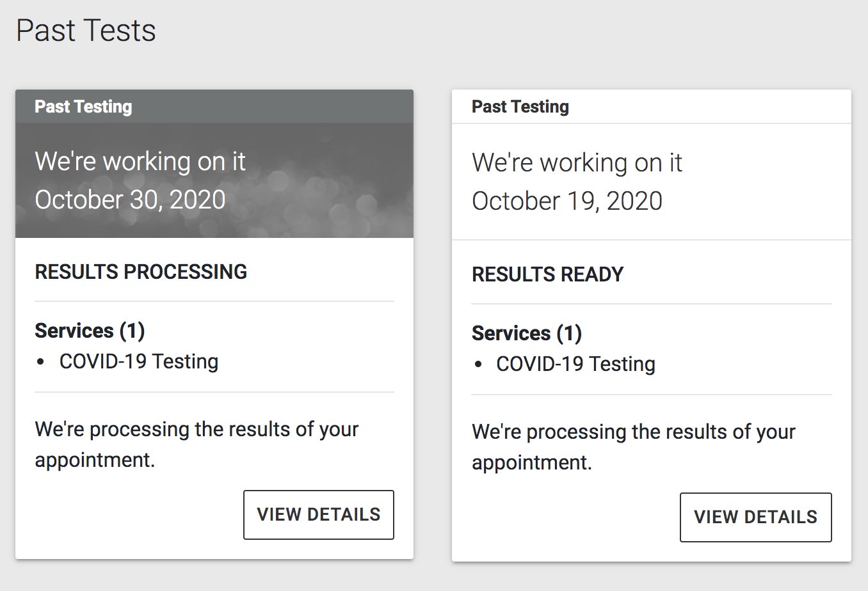Click the October 19, 2020 date
The image size is (868, 591).
click(x=567, y=201)
